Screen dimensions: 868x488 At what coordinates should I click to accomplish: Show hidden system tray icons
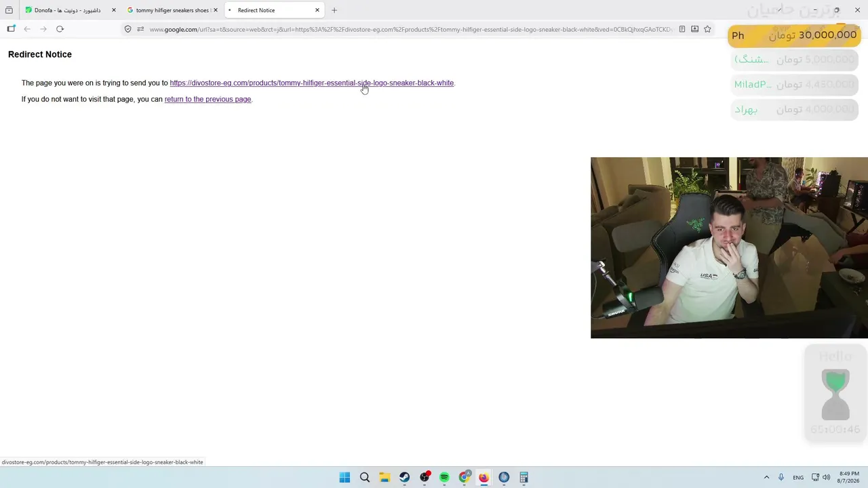point(766,477)
